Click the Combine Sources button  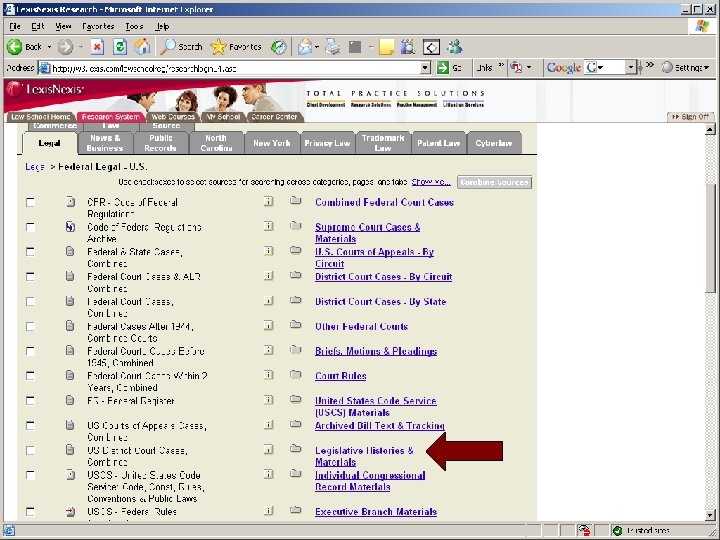pyautogui.click(x=494, y=182)
